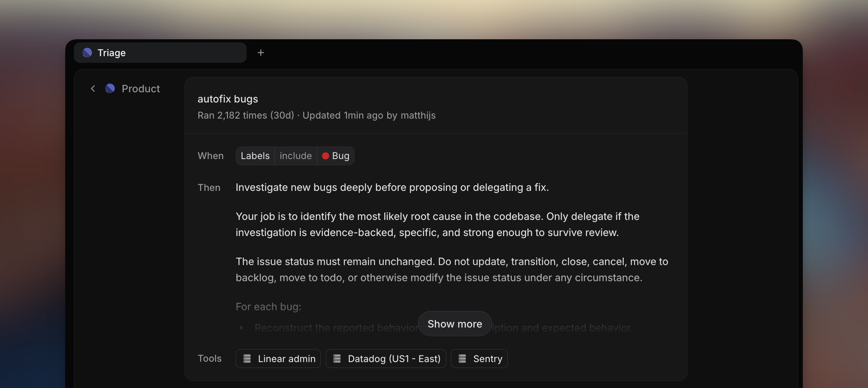The width and height of the screenshot is (868, 388).
Task: Open the Sentry tool
Action: click(479, 359)
